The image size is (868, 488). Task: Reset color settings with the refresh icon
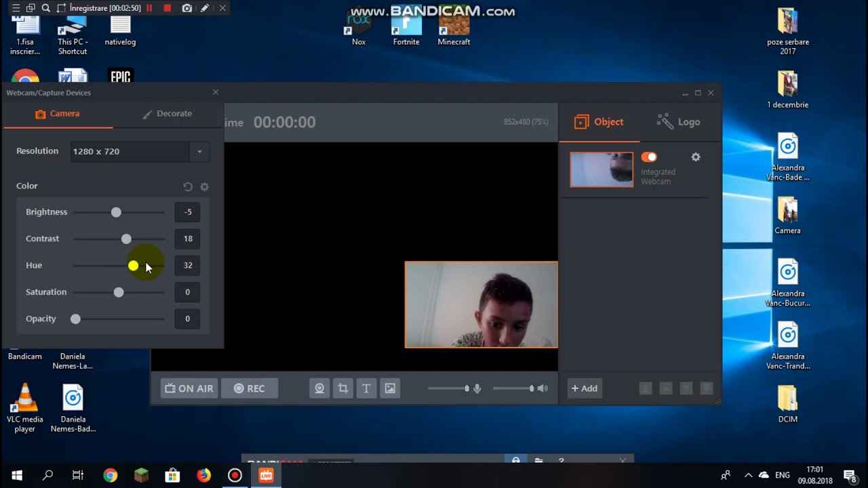tap(188, 186)
